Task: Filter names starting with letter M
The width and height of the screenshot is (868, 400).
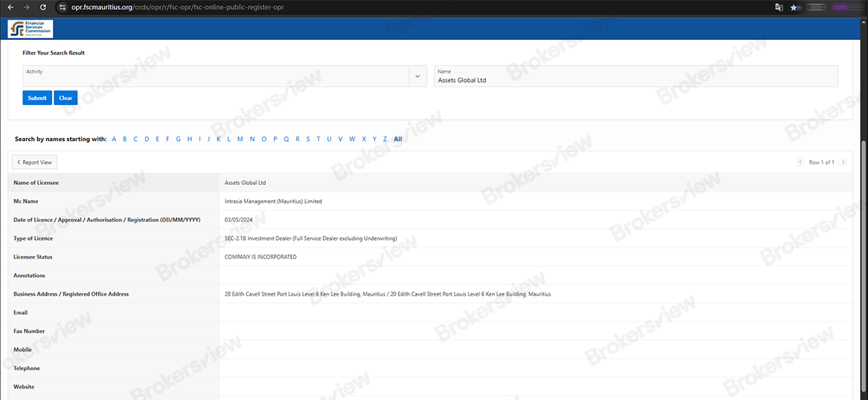Action: [x=240, y=139]
